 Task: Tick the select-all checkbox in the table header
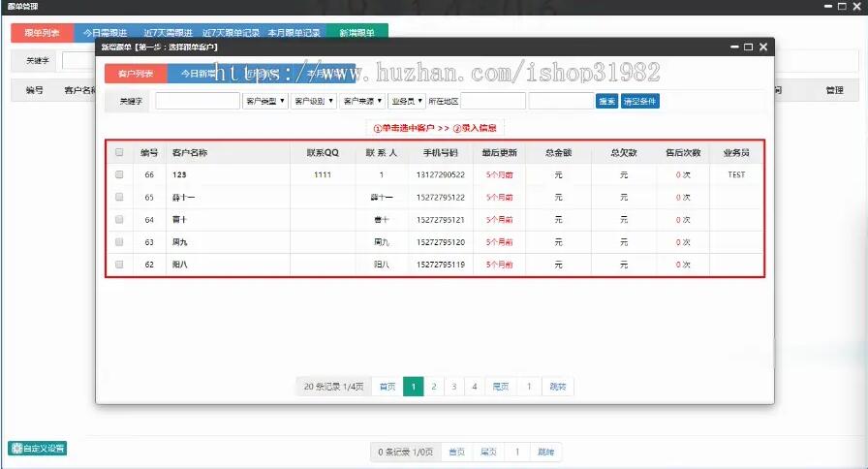(119, 152)
